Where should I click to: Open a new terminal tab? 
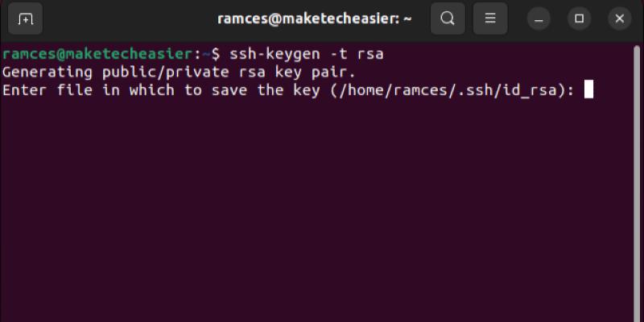coord(25,19)
